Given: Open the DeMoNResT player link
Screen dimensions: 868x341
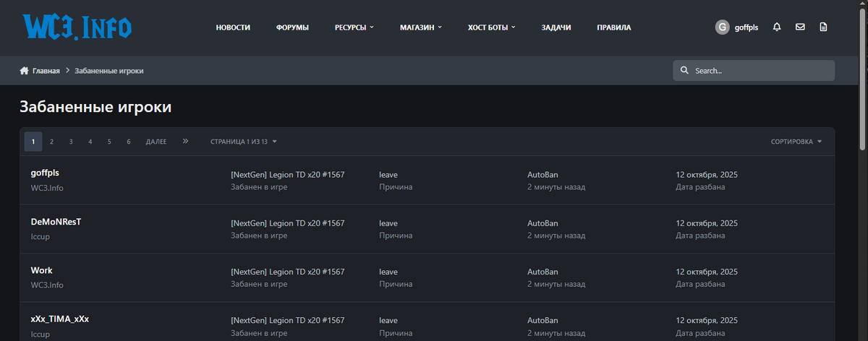Looking at the screenshot, I should [x=56, y=222].
